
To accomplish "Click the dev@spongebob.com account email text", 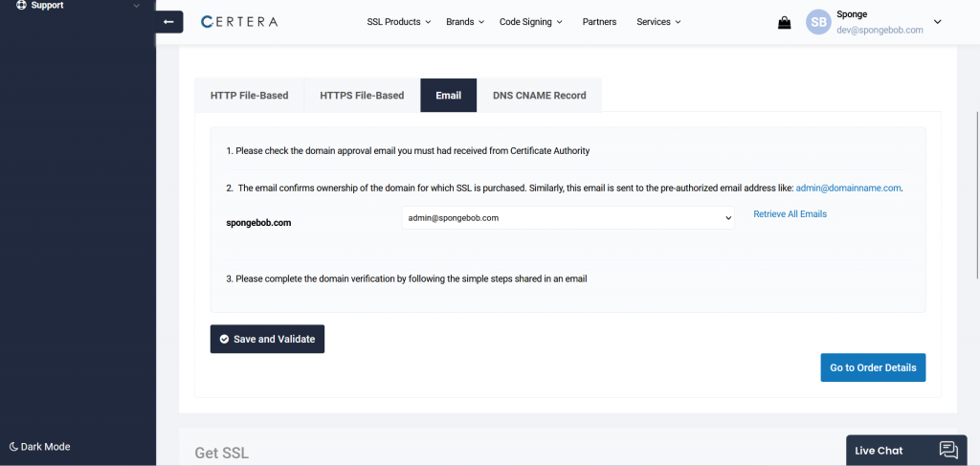I will coord(880,30).
